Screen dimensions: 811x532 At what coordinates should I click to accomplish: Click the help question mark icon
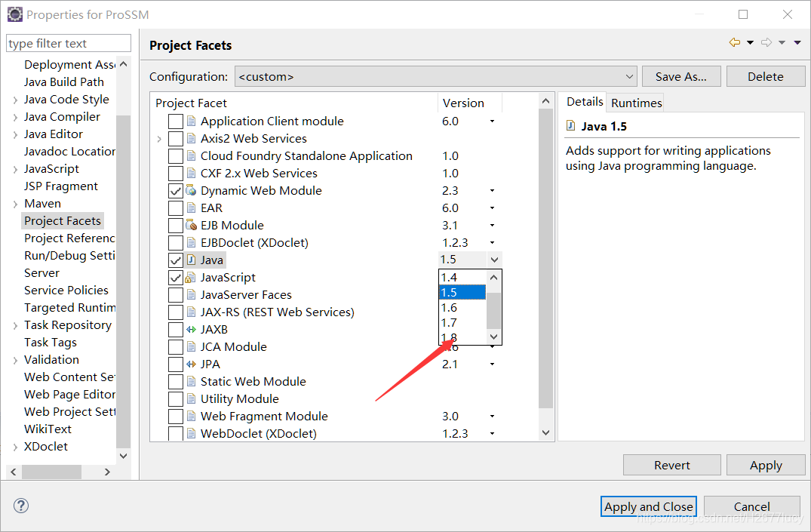21,506
